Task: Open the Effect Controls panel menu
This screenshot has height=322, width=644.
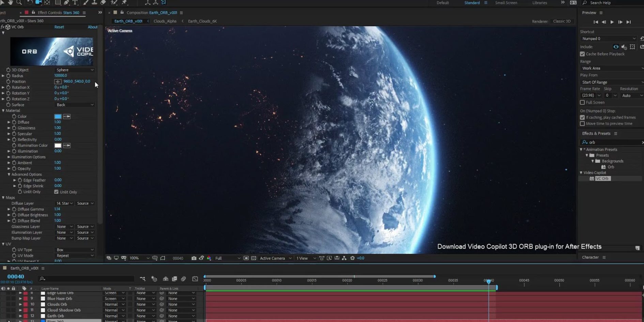Action: (x=84, y=13)
